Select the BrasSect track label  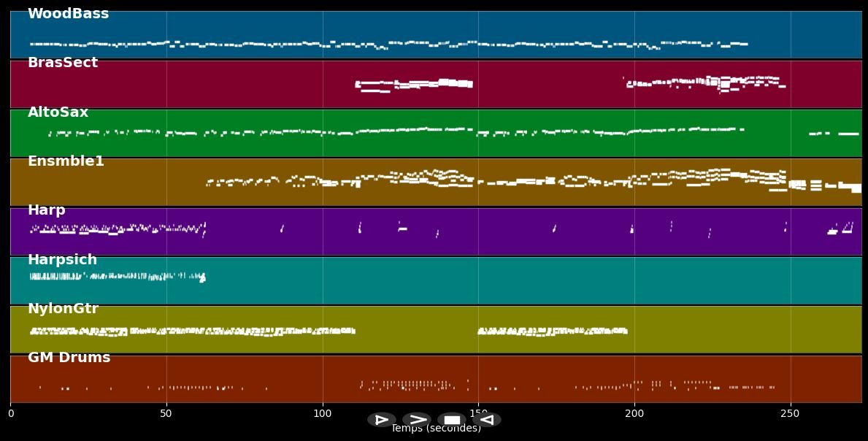click(62, 63)
